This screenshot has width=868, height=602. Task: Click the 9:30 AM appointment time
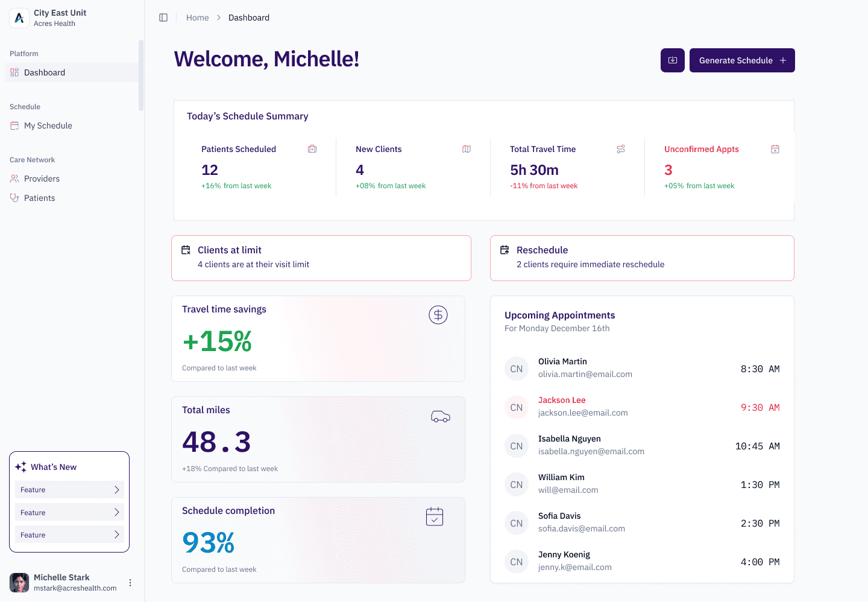click(x=760, y=408)
